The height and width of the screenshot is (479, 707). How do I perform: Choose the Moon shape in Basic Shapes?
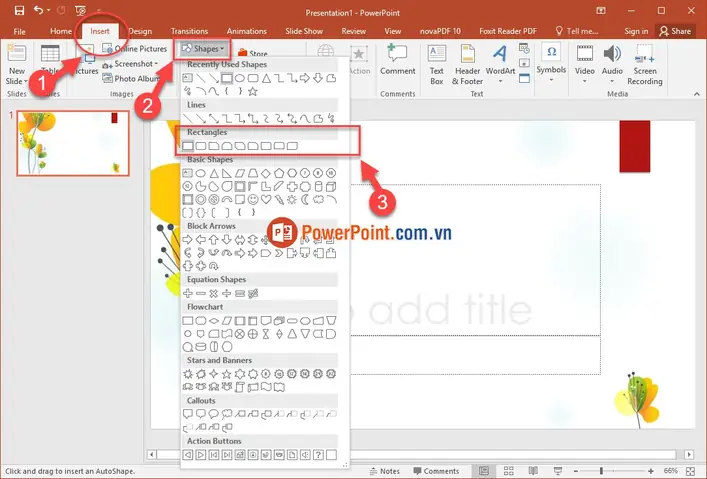pos(305,199)
